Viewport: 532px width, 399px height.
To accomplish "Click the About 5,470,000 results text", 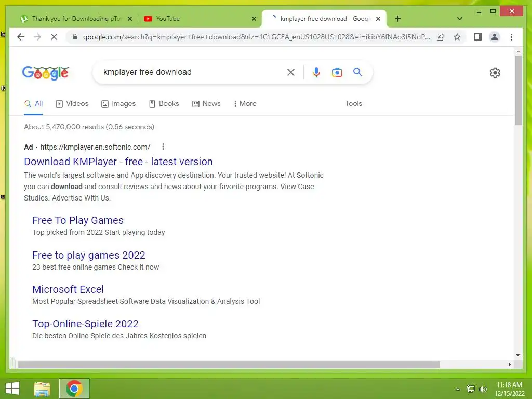I will [89, 127].
